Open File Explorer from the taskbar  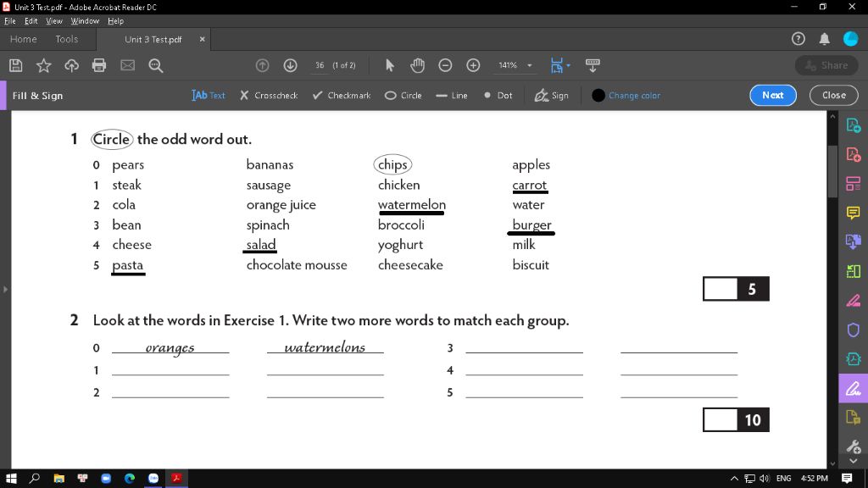tap(58, 478)
